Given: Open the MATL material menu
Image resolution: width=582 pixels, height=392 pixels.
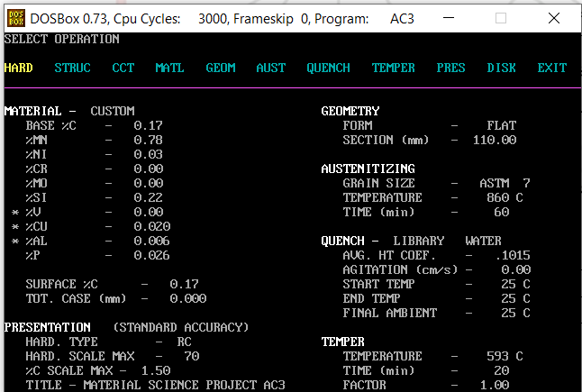Looking at the screenshot, I should click(x=169, y=68).
